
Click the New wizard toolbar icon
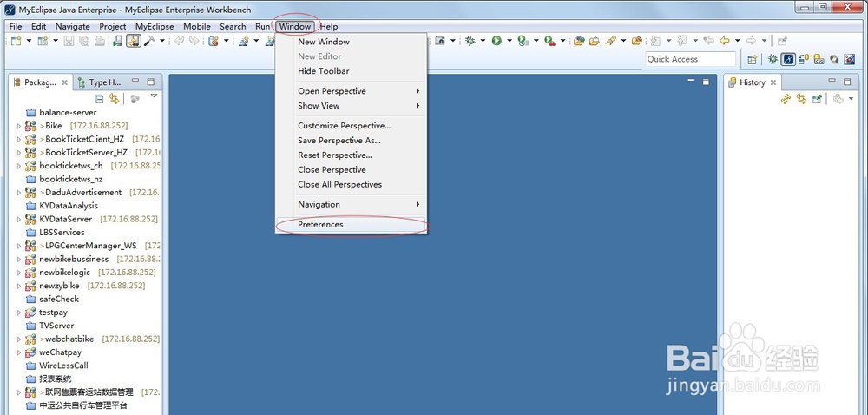16,41
